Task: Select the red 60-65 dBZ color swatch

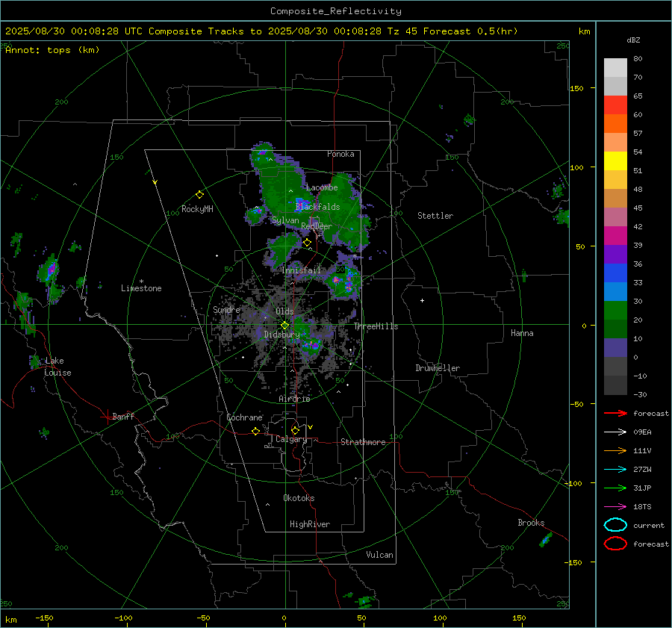Action: tap(615, 105)
